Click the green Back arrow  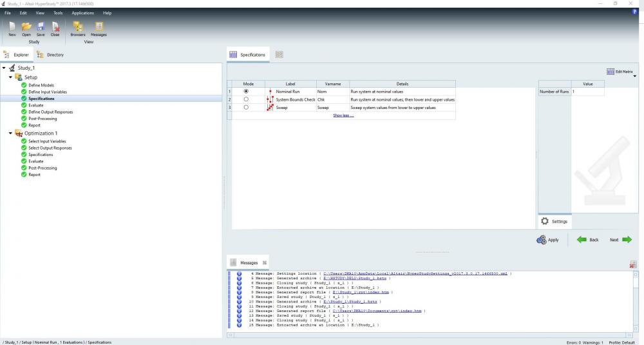tap(582, 239)
